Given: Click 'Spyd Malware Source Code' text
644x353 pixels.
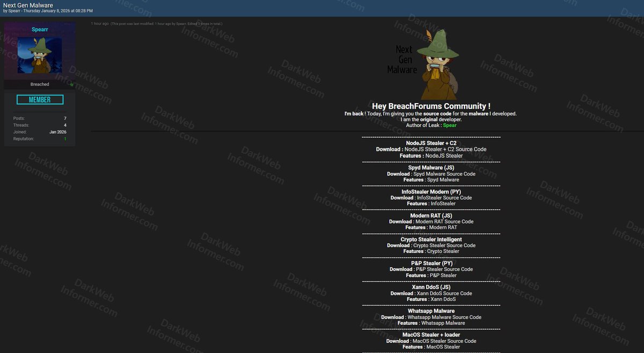Looking at the screenshot, I should (444, 174).
